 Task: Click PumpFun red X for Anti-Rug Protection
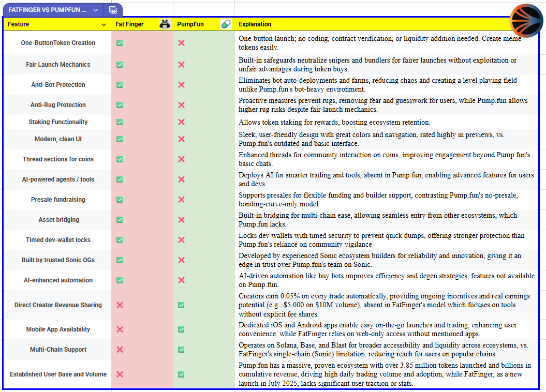[x=182, y=105]
